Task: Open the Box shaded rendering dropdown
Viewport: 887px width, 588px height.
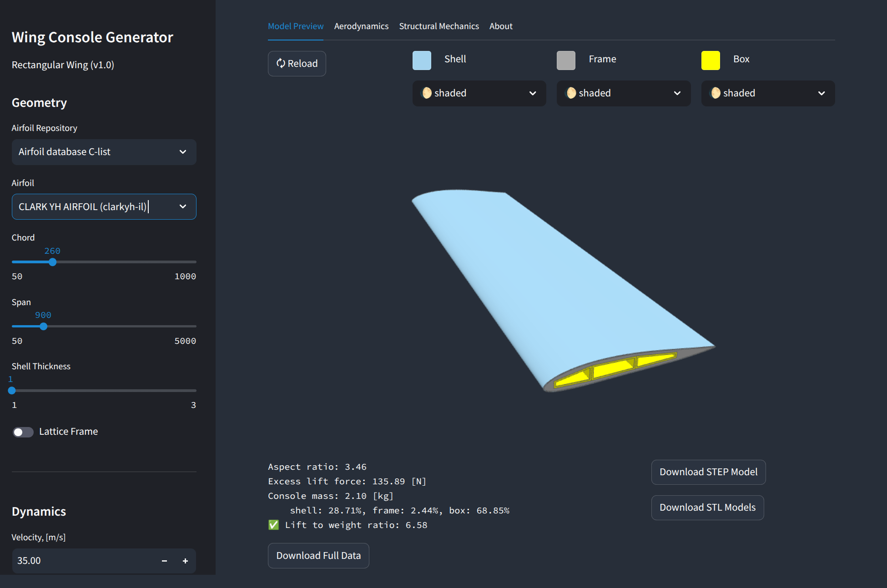Action: [x=768, y=93]
